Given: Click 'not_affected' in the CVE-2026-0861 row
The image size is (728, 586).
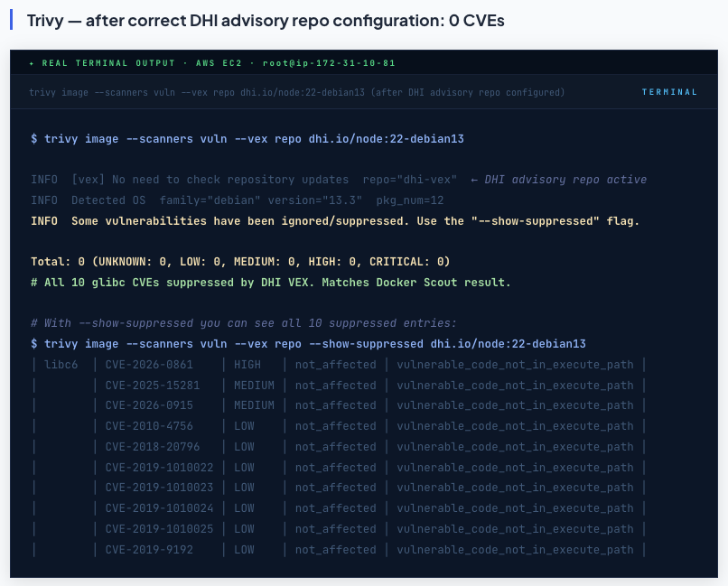Looking at the screenshot, I should (x=336, y=365).
